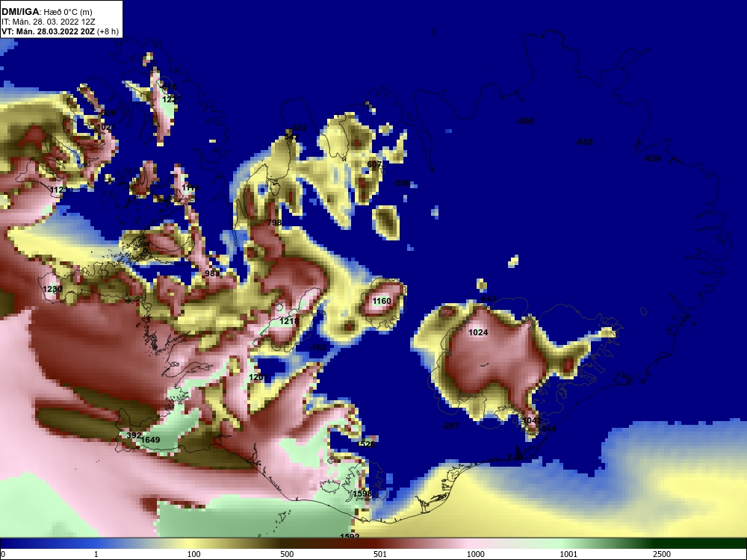Click the 1592 value above the color bar
The width and height of the screenshot is (747, 560).
[350, 535]
